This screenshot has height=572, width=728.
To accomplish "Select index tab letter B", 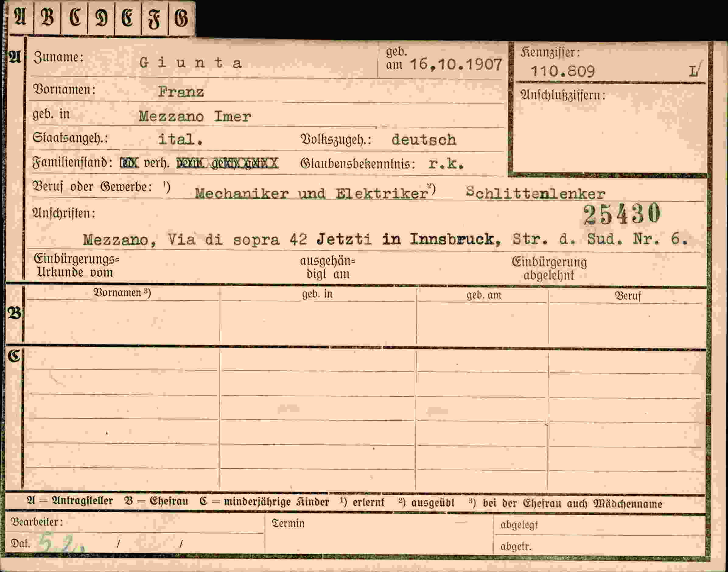I will (x=47, y=17).
